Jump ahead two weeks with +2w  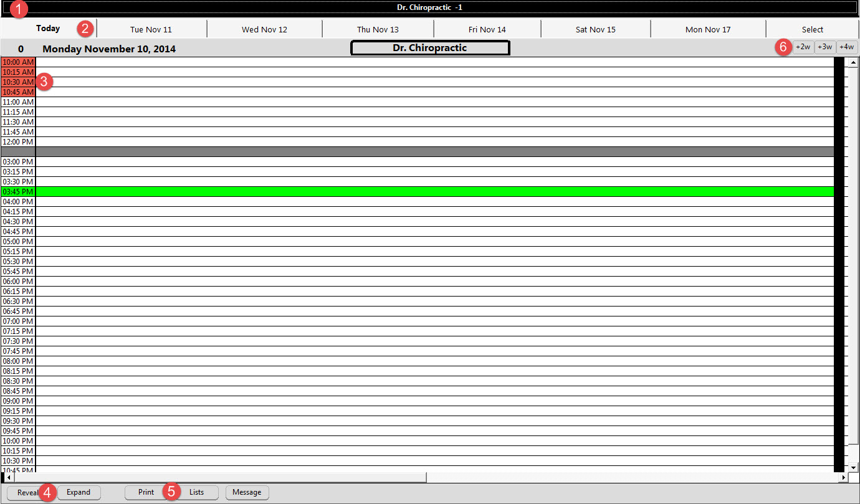pos(803,47)
